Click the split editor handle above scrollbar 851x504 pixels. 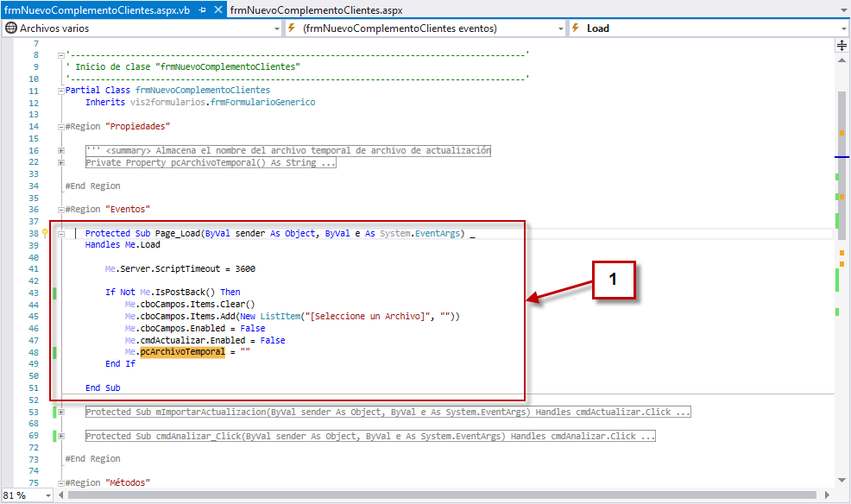(842, 46)
